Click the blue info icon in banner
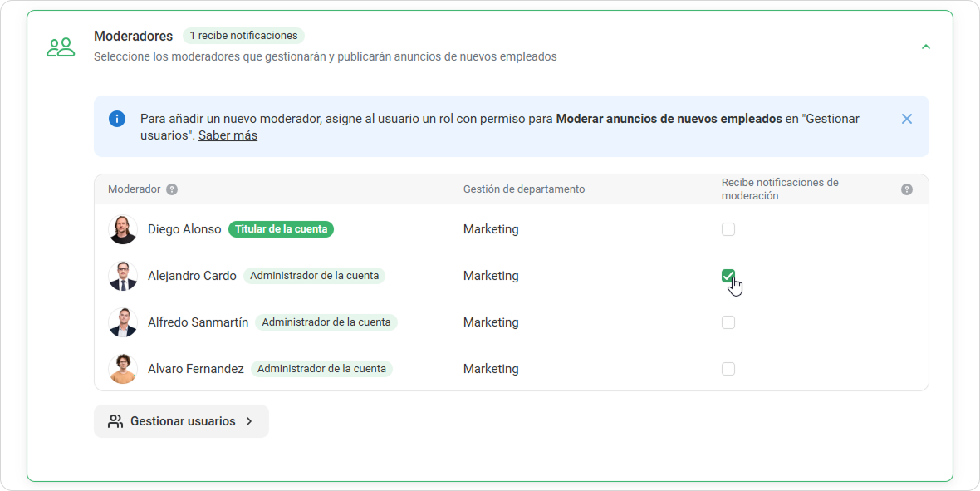The image size is (980, 491). (117, 119)
